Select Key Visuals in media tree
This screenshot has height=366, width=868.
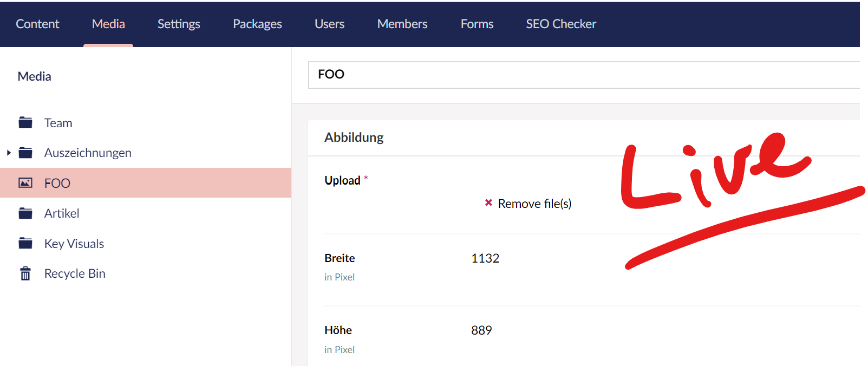point(74,244)
